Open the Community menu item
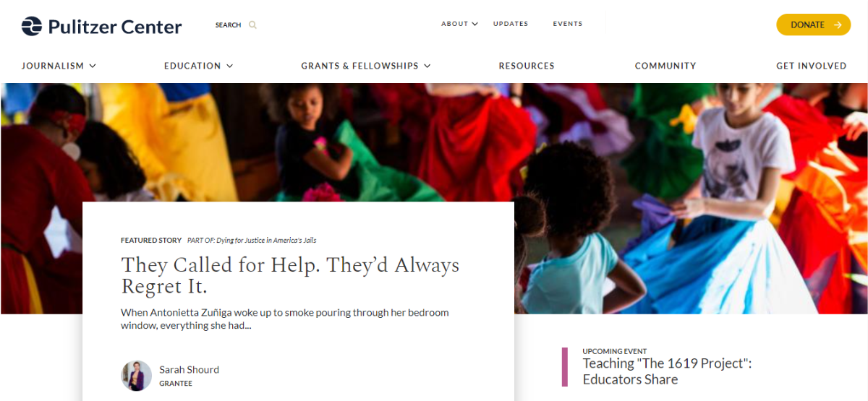This screenshot has width=868, height=401. [x=665, y=66]
